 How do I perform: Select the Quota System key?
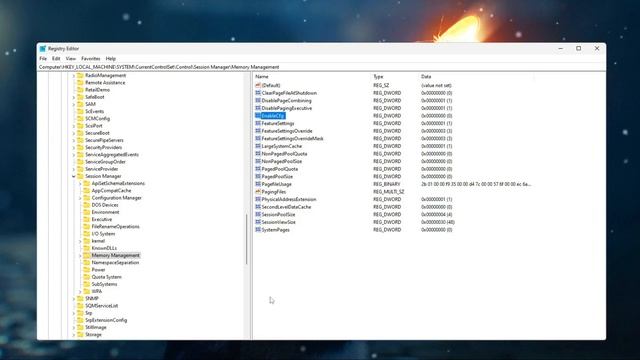point(107,277)
